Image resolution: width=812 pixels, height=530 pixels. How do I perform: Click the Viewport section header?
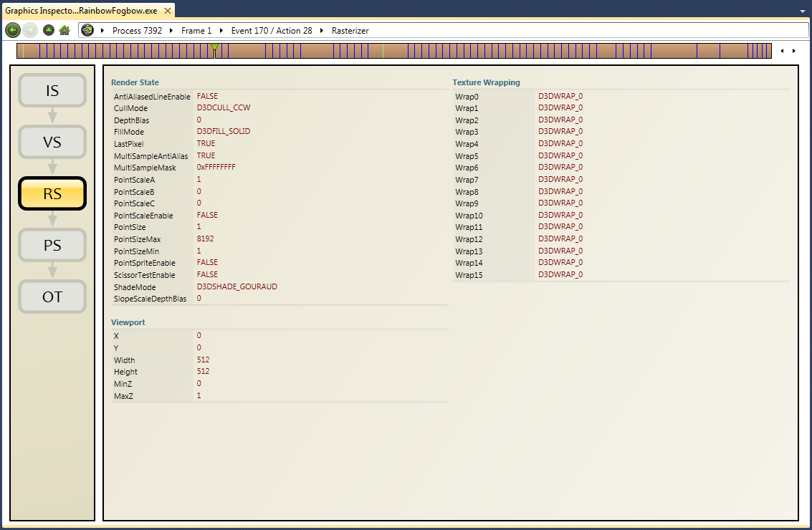coord(128,322)
